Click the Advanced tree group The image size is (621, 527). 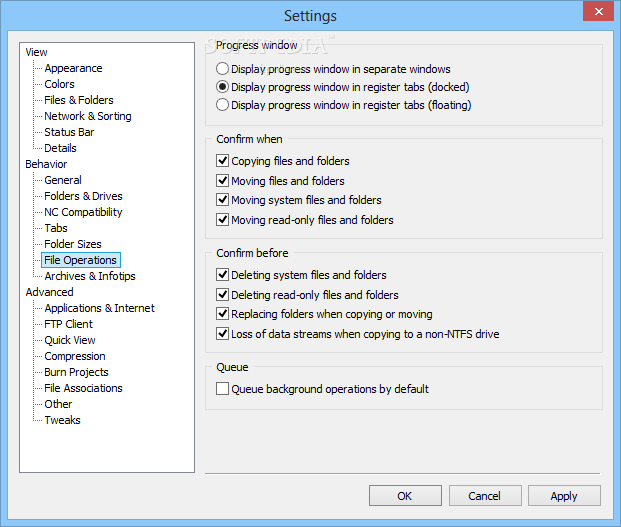coord(50,292)
